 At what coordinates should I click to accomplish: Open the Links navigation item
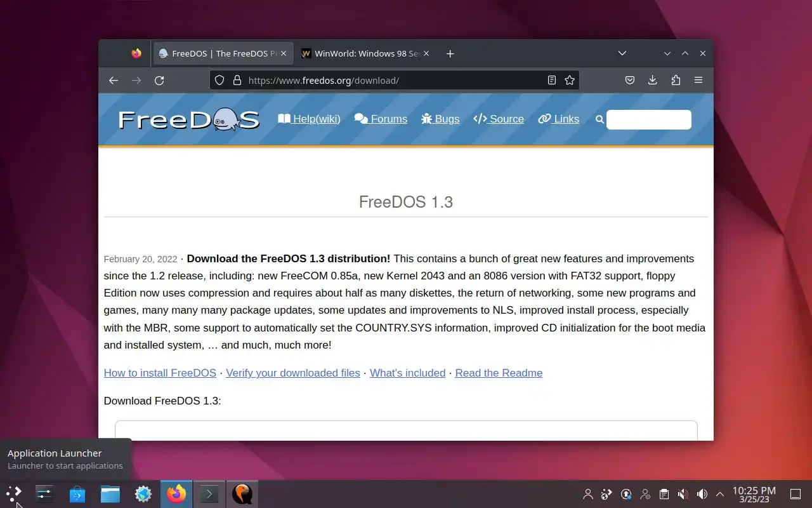tap(558, 119)
